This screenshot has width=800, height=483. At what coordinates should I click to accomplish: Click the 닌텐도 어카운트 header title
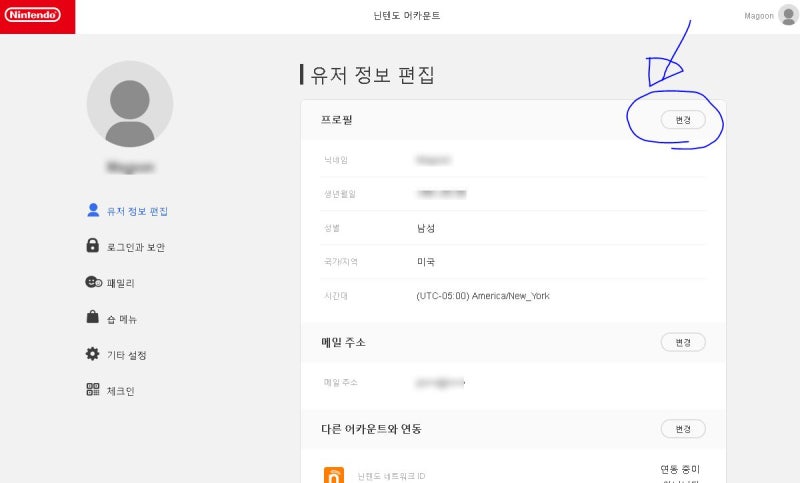(x=407, y=16)
